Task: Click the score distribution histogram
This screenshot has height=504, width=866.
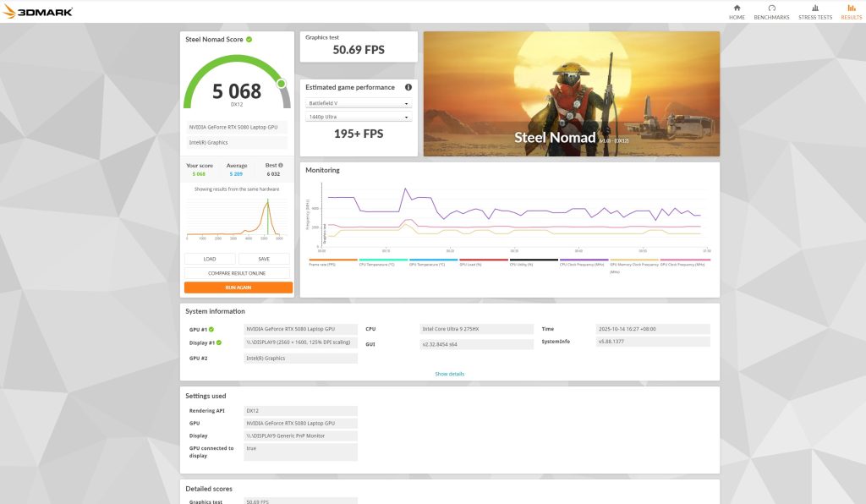Action: (237, 220)
